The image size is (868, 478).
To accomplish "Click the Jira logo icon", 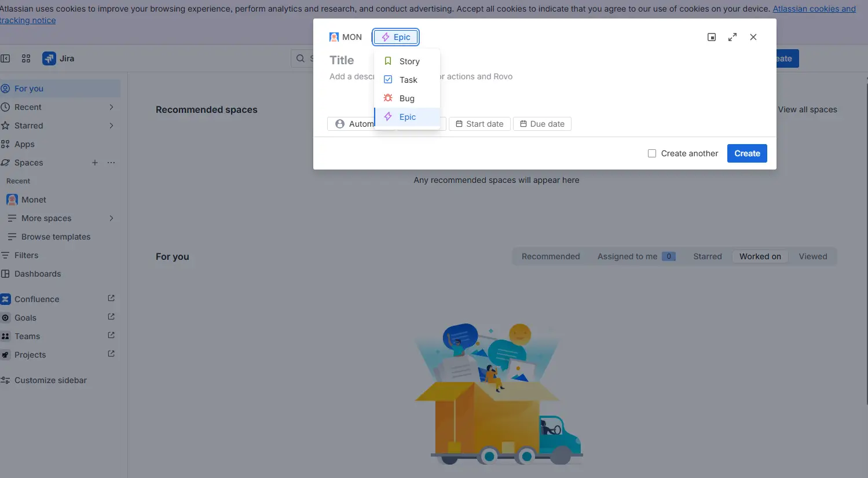I will coord(49,58).
